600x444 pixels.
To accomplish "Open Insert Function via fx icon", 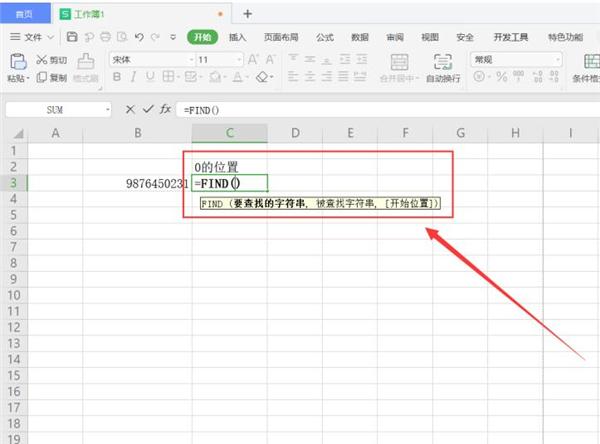I will [166, 109].
